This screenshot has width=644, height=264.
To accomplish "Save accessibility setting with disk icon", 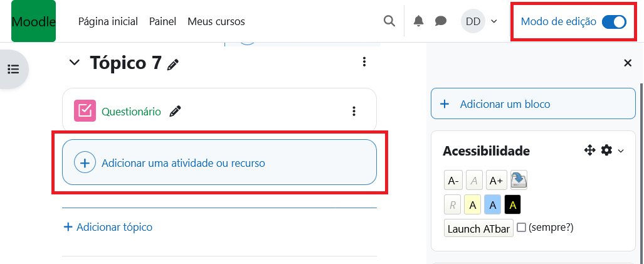I will [519, 181].
